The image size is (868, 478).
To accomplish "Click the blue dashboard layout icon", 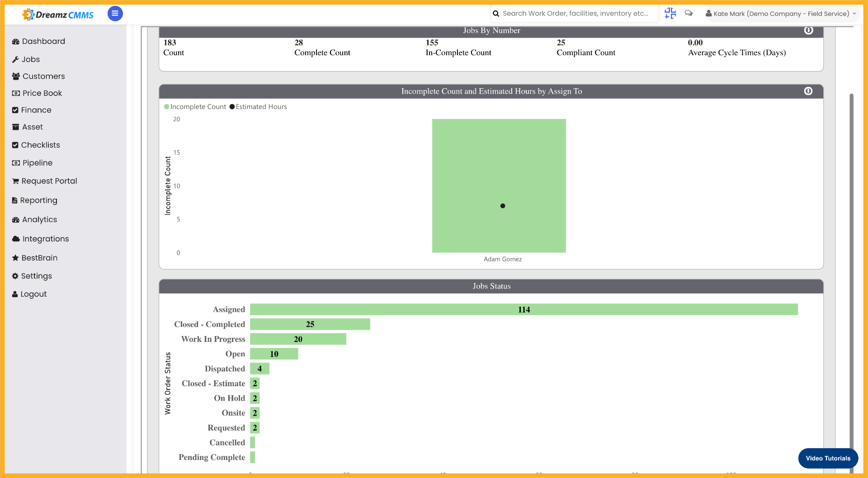I will [670, 14].
